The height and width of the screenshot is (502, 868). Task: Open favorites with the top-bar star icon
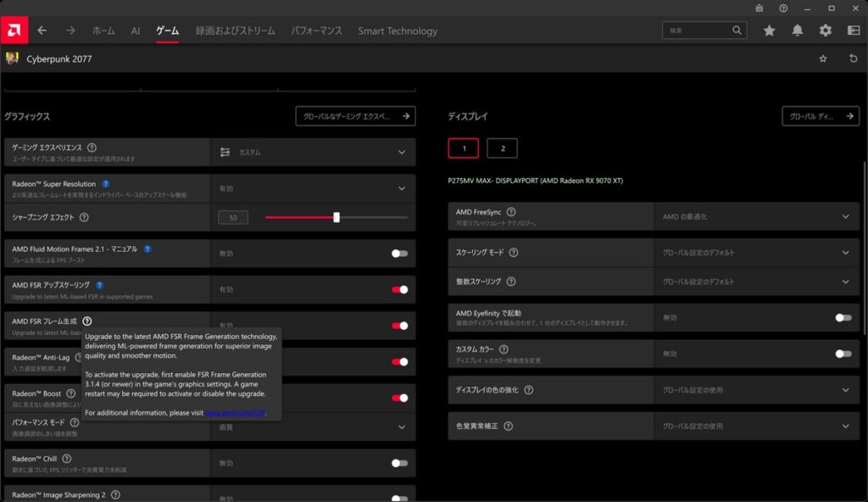(769, 31)
